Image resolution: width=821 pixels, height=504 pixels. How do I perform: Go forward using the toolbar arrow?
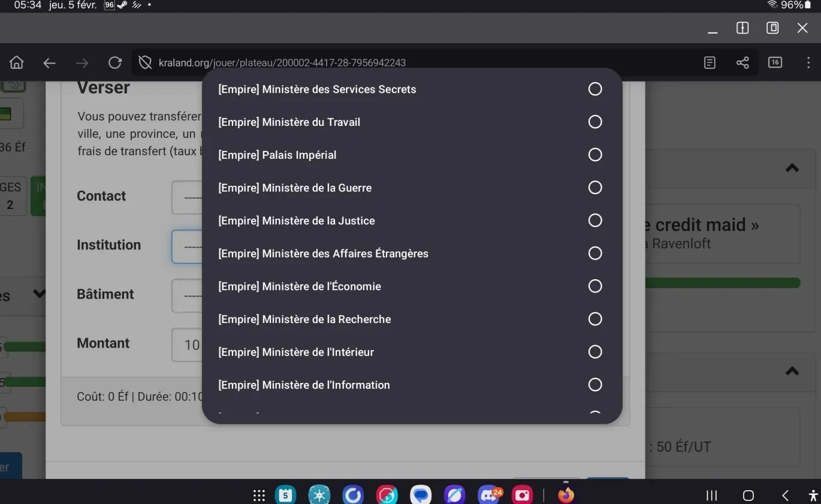point(82,63)
